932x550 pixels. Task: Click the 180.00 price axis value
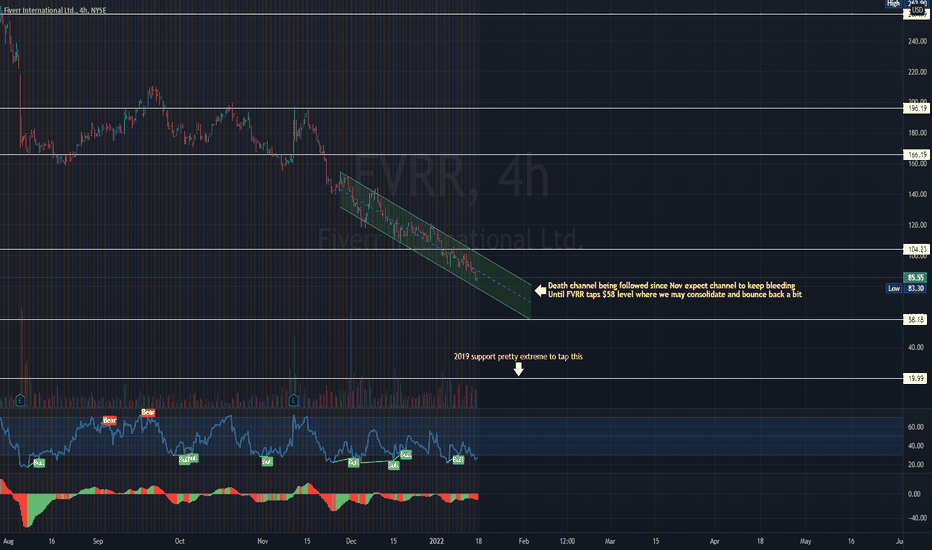[x=917, y=133]
